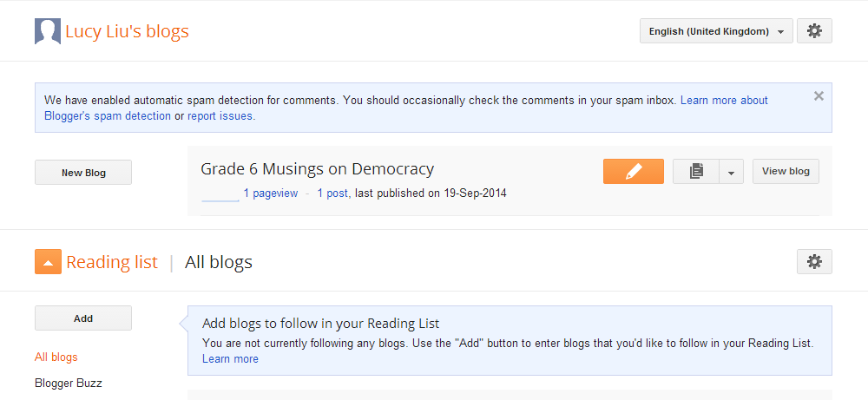Click the View blog button
This screenshot has width=868, height=400.
786,172
